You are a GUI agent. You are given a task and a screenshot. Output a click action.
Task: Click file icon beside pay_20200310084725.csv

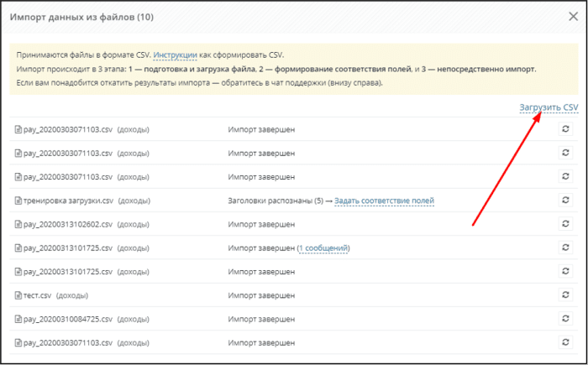tap(18, 320)
